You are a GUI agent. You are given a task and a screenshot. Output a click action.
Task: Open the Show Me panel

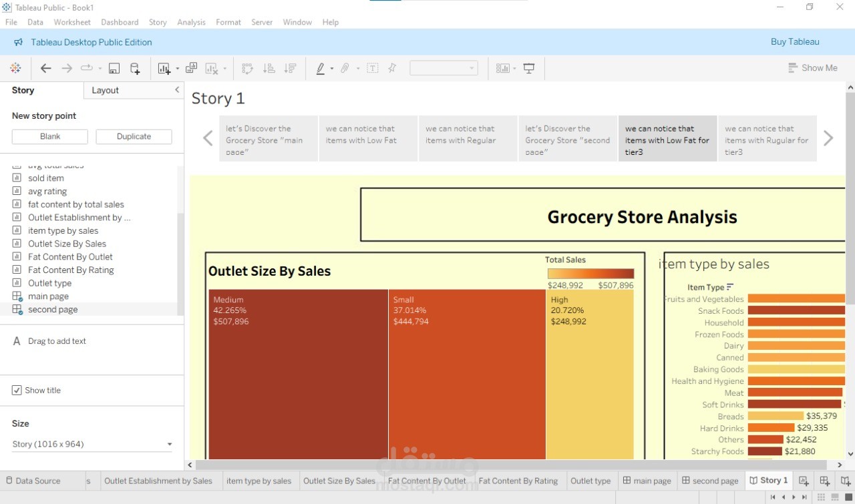point(812,67)
